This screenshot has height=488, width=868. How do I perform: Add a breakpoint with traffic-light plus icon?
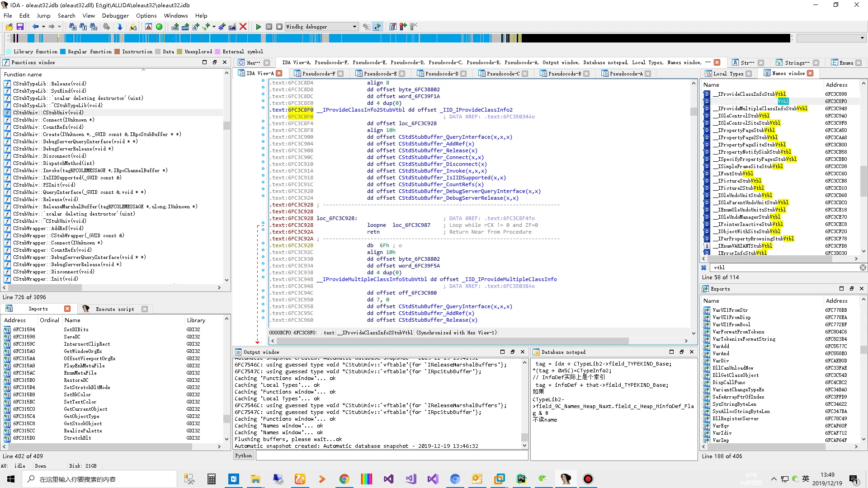[402, 27]
